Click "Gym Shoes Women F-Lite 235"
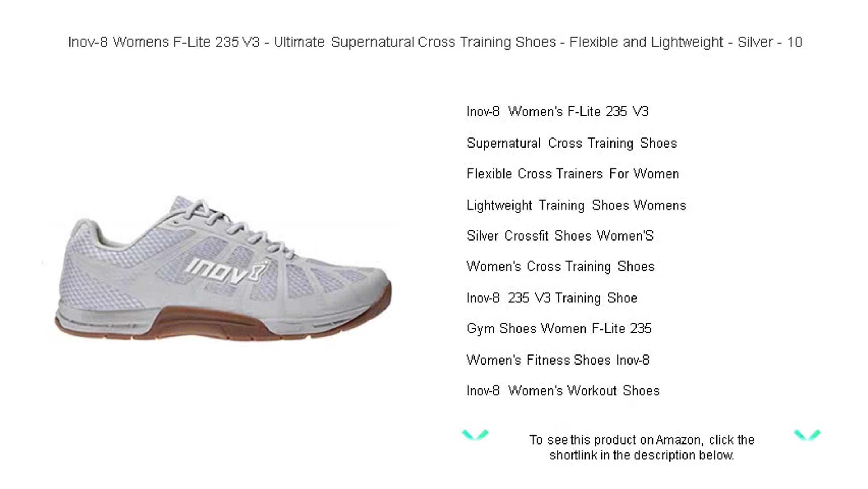Screen dimensions: 868x489 click(559, 329)
